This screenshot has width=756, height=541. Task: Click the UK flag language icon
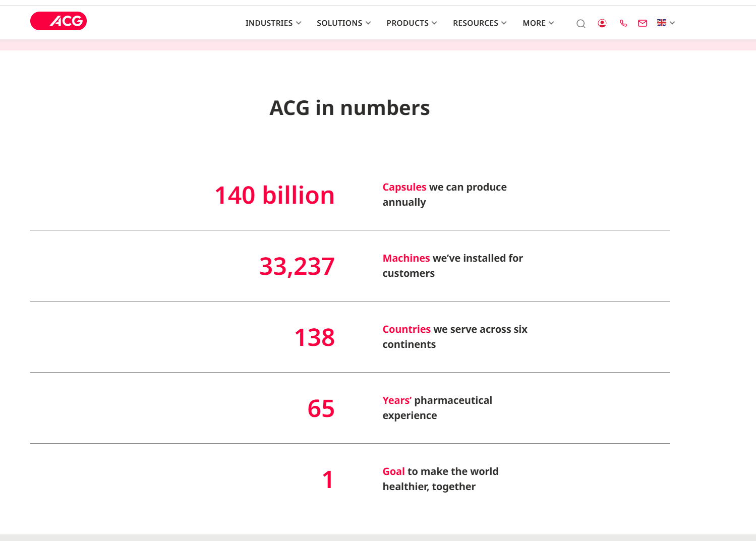pyautogui.click(x=662, y=23)
